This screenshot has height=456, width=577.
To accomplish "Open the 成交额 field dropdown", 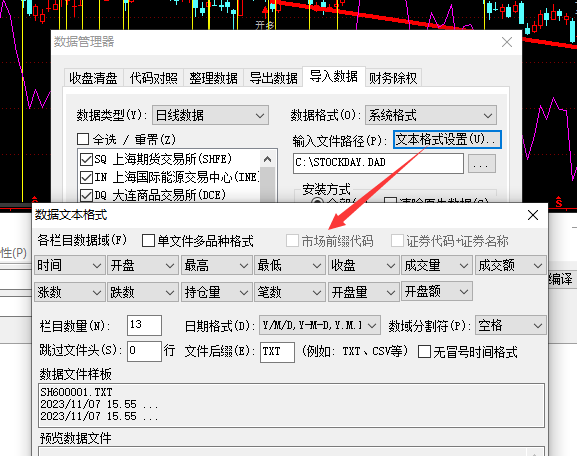I will pos(510,265).
